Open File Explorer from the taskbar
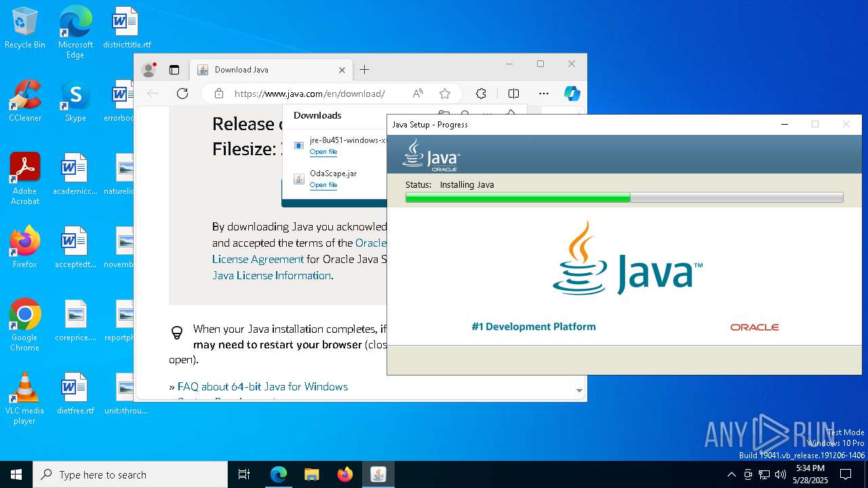 tap(311, 474)
